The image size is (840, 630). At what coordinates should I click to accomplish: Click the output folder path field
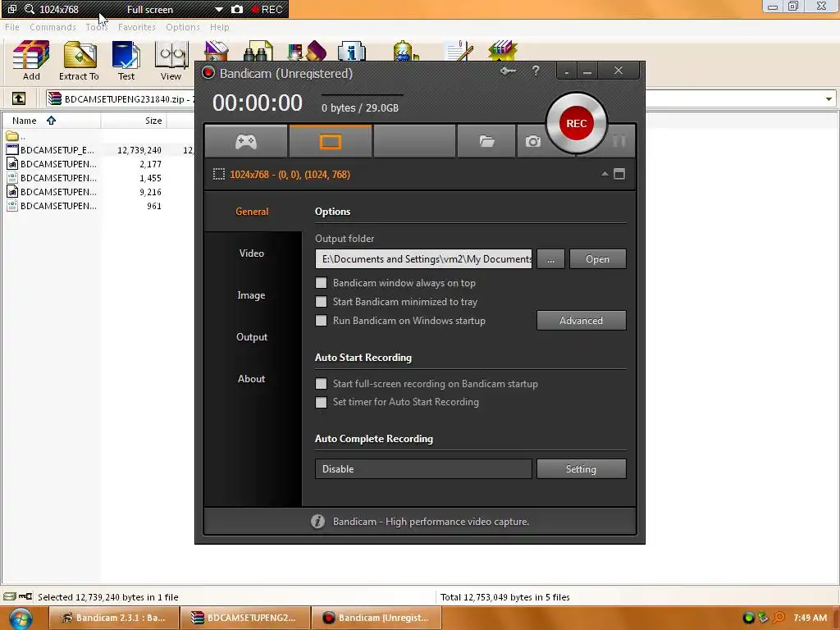[424, 258]
